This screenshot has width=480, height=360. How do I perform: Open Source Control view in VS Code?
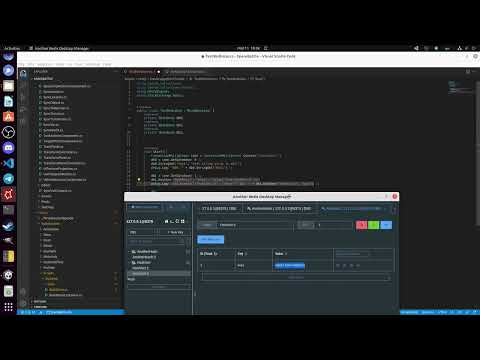(x=23, y=98)
